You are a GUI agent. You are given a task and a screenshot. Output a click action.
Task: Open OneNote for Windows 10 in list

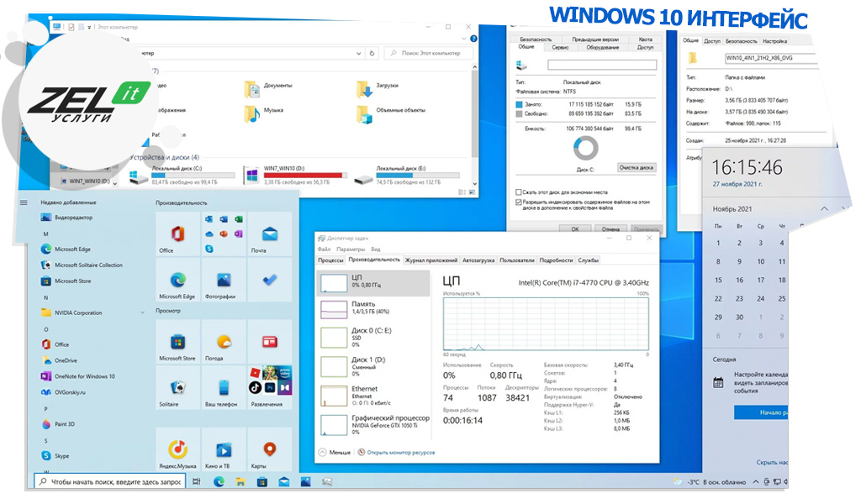click(78, 376)
